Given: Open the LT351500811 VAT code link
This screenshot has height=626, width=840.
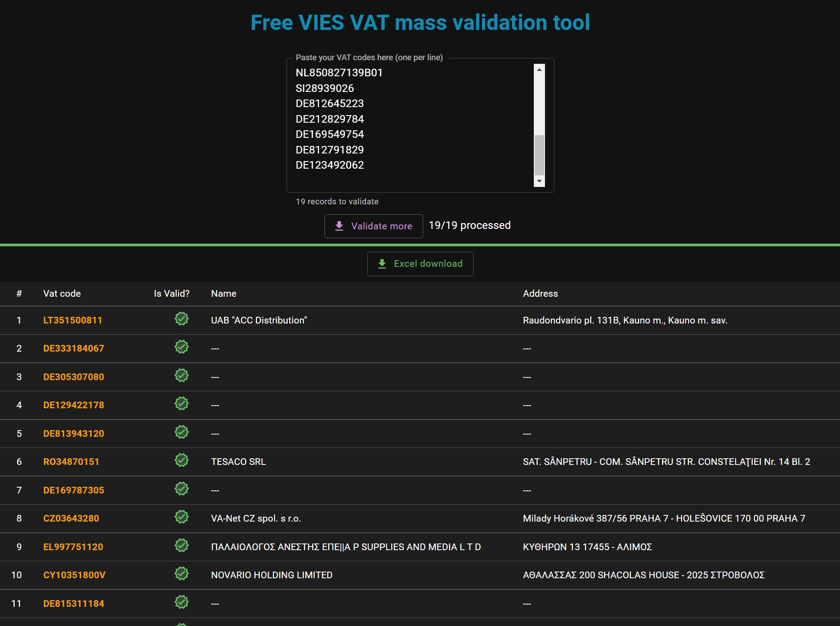Looking at the screenshot, I should click(x=72, y=320).
